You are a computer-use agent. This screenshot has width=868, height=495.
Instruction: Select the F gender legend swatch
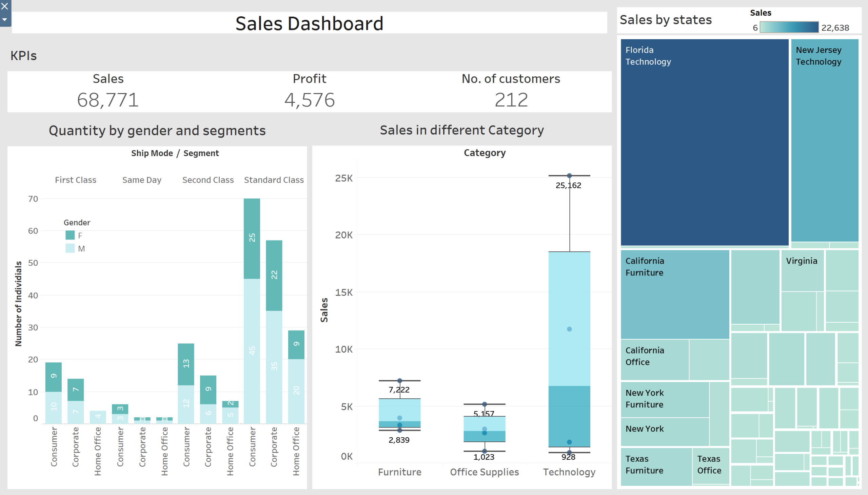pyautogui.click(x=70, y=235)
